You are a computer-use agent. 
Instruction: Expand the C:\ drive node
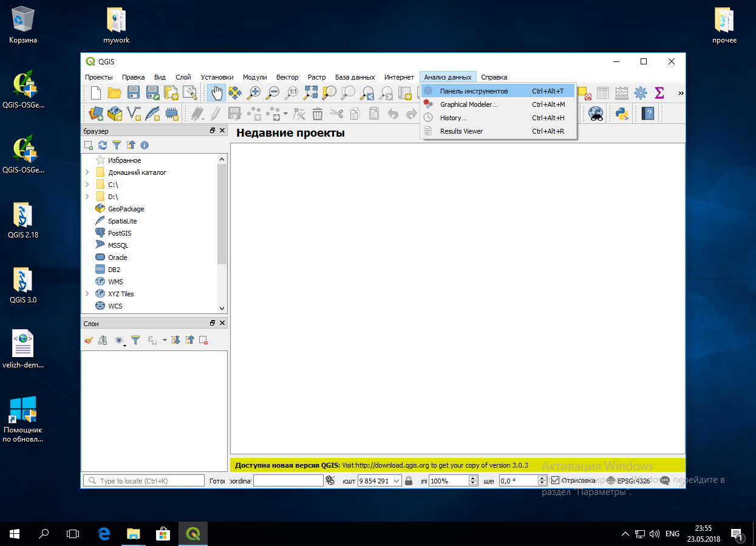(x=87, y=185)
